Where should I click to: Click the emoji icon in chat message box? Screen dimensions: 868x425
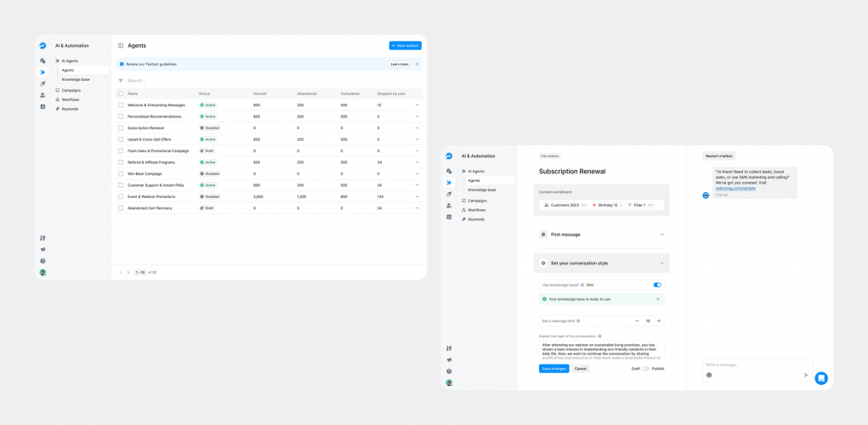(709, 375)
